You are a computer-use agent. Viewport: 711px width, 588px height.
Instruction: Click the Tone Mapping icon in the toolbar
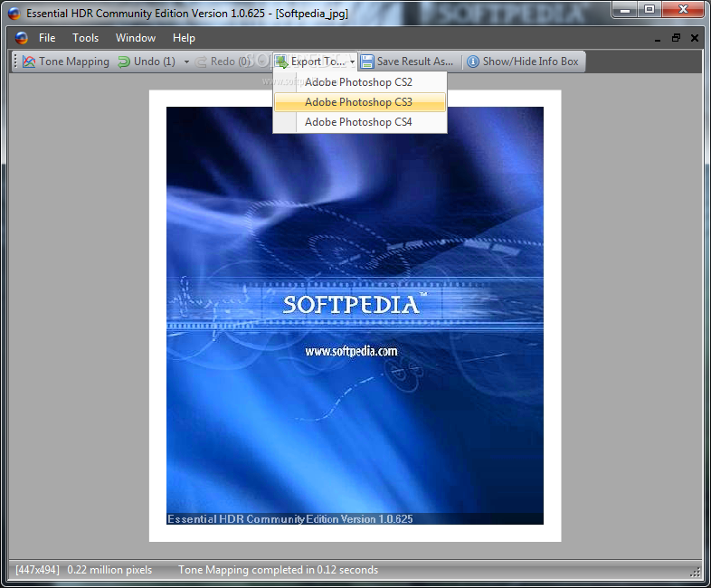point(29,62)
